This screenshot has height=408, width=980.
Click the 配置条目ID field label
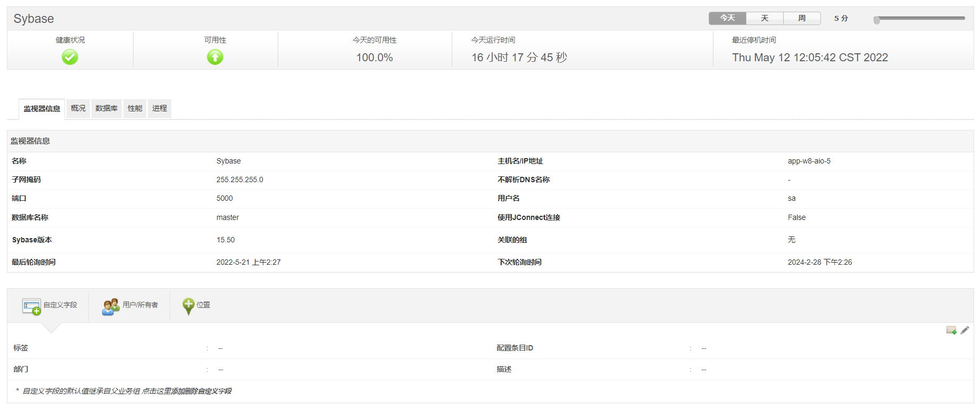click(515, 348)
